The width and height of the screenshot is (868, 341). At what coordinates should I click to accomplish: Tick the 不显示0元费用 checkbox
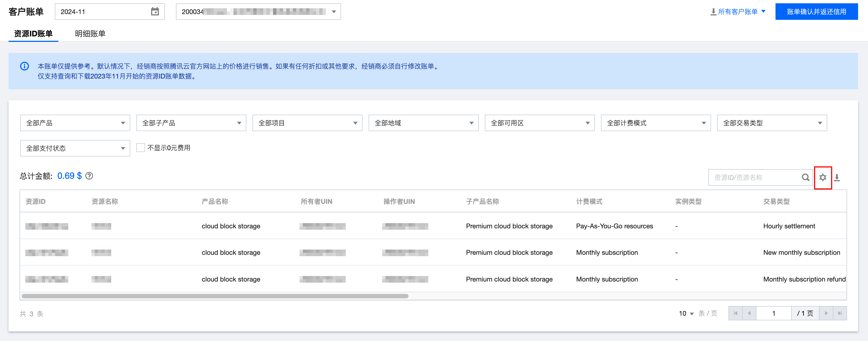point(140,148)
